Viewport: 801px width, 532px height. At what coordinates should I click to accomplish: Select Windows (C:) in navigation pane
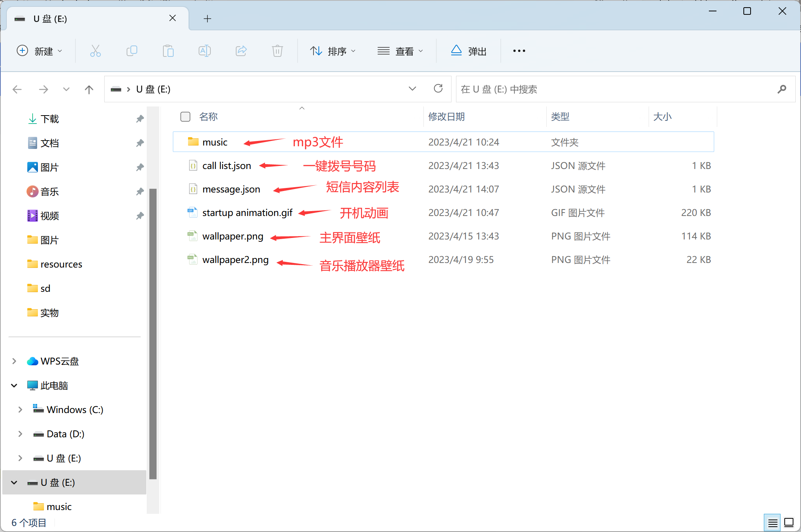pos(75,410)
